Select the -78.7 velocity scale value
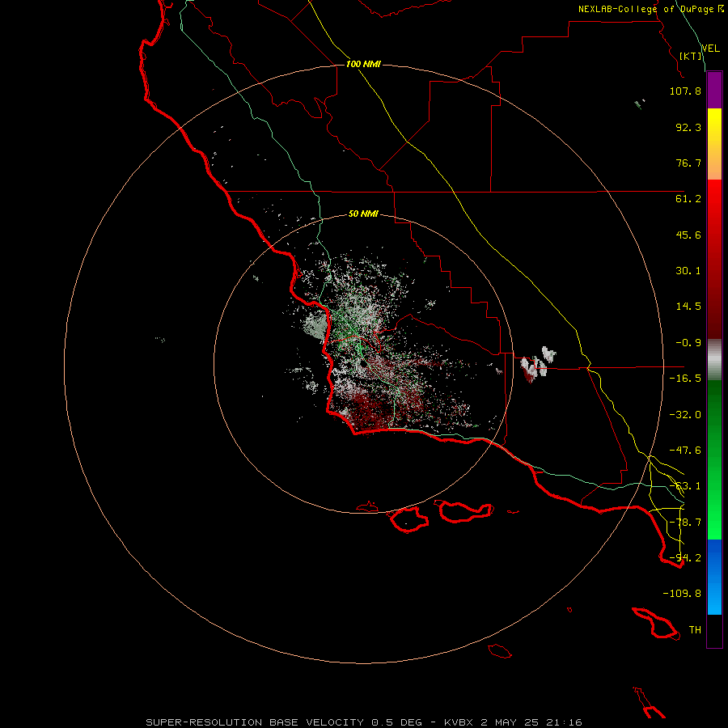 coord(685,523)
